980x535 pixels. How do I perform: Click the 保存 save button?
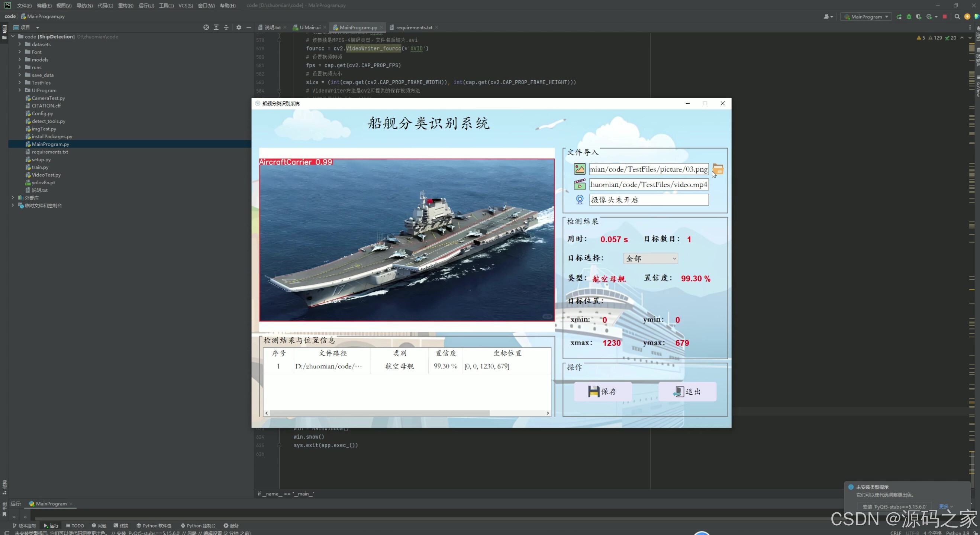coord(603,392)
